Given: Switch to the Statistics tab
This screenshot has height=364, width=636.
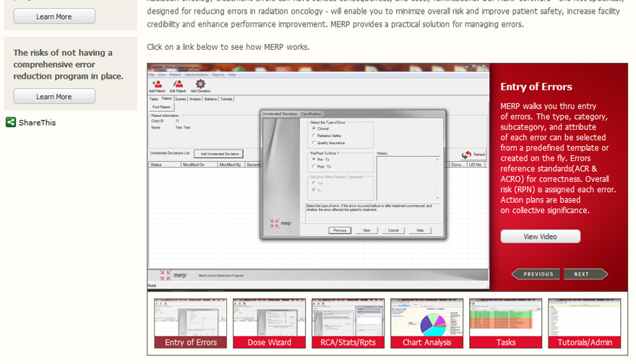Looking at the screenshot, I should 210,99.
